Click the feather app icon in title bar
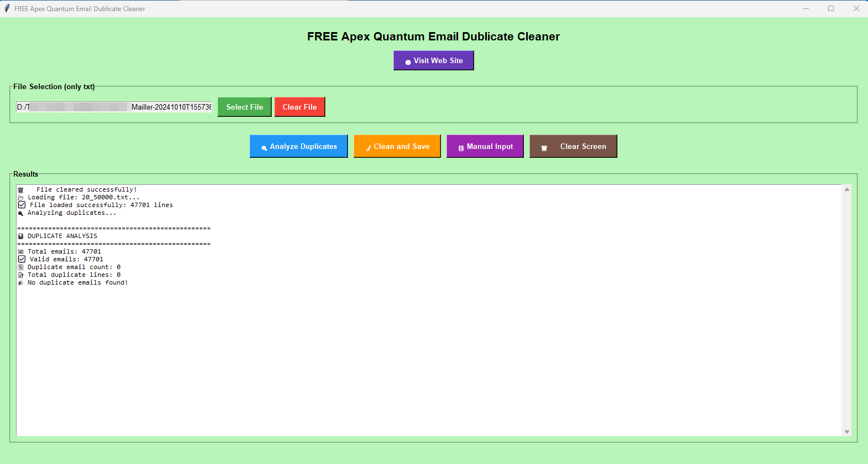 tap(7, 8)
